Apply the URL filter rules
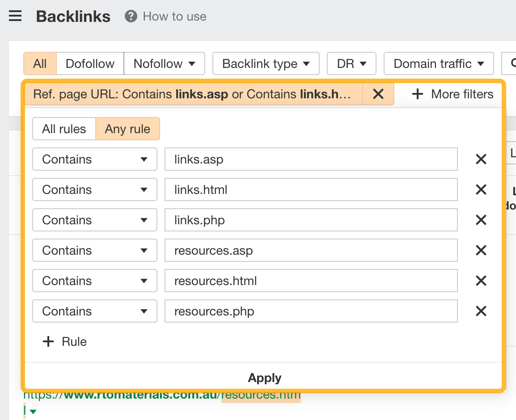516x420 pixels. [x=264, y=378]
